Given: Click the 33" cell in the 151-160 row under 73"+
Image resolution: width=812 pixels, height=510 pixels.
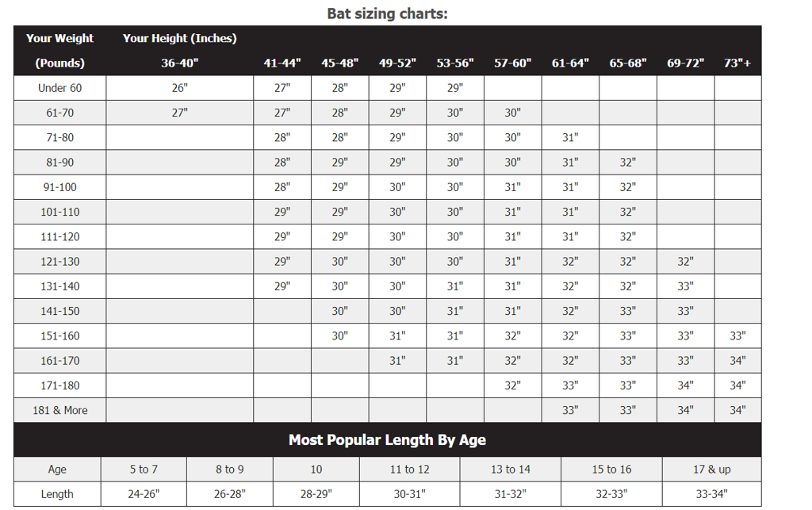Looking at the screenshot, I should [737, 336].
